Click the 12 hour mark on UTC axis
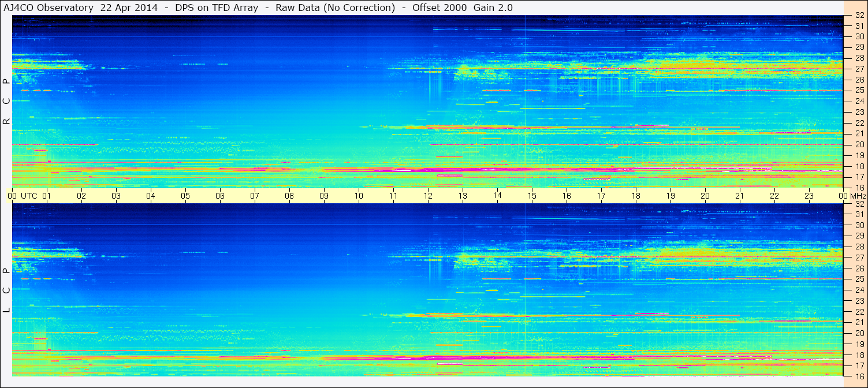Image resolution: width=868 pixels, height=388 pixels. (x=428, y=196)
